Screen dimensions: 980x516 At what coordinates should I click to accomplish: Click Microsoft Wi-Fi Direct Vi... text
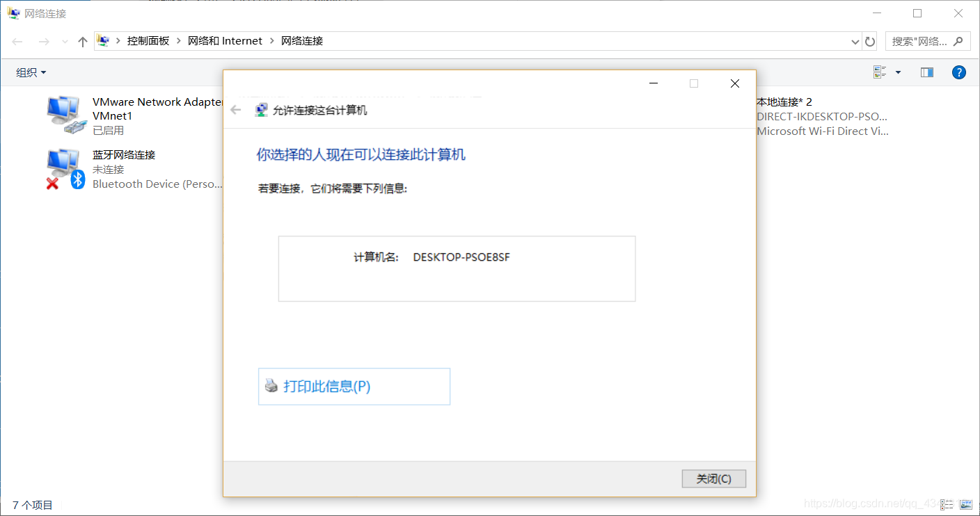click(822, 131)
